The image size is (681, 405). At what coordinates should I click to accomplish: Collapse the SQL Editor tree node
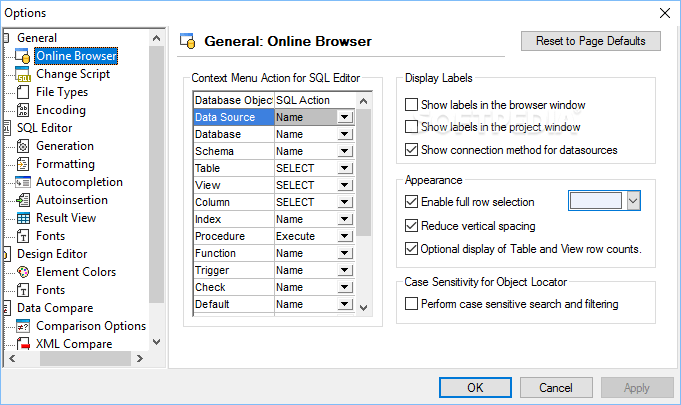click(x=8, y=128)
